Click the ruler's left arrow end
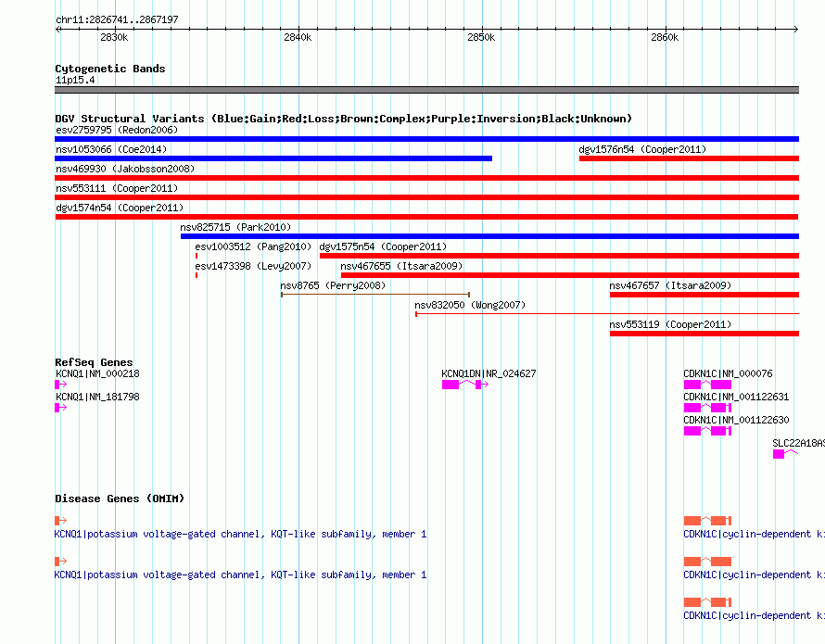Image resolution: width=825 pixels, height=644 pixels. [x=57, y=29]
